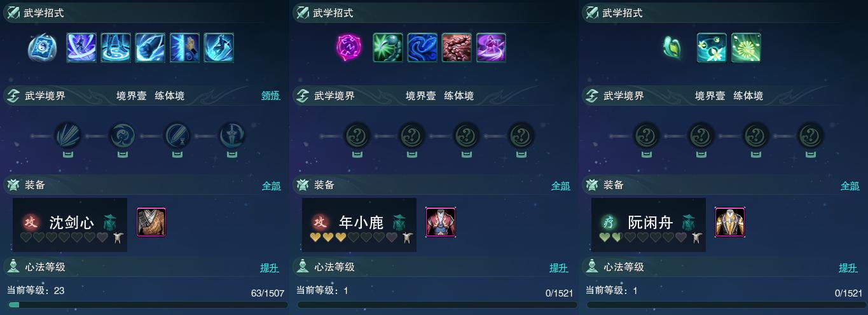
Task: Click the 领悟 link in 沈剑心's panel
Action: click(x=270, y=96)
